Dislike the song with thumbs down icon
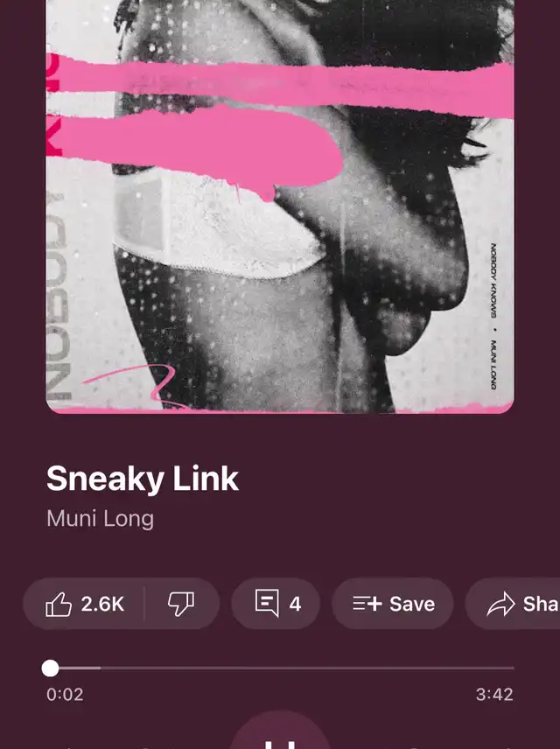This screenshot has height=749, width=560. pyautogui.click(x=181, y=605)
